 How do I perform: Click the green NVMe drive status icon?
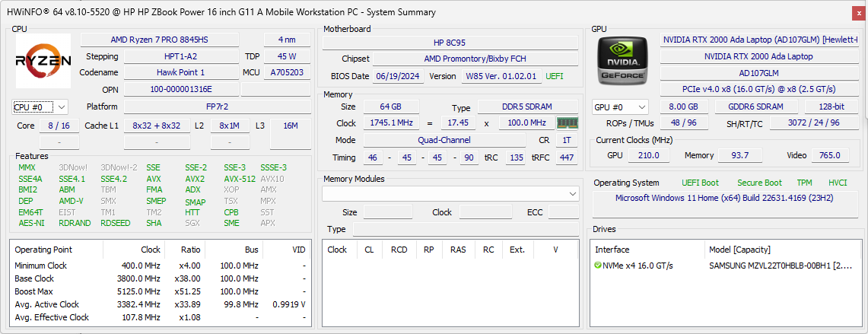tap(598, 266)
